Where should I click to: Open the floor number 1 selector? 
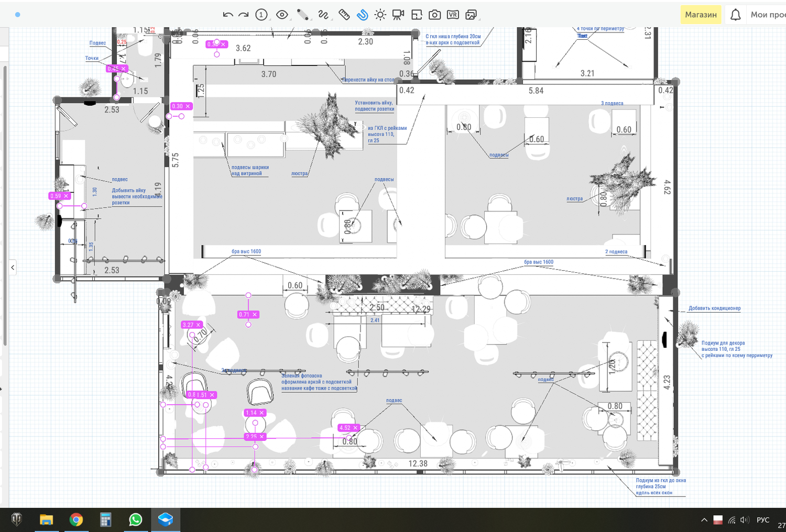[x=261, y=15]
